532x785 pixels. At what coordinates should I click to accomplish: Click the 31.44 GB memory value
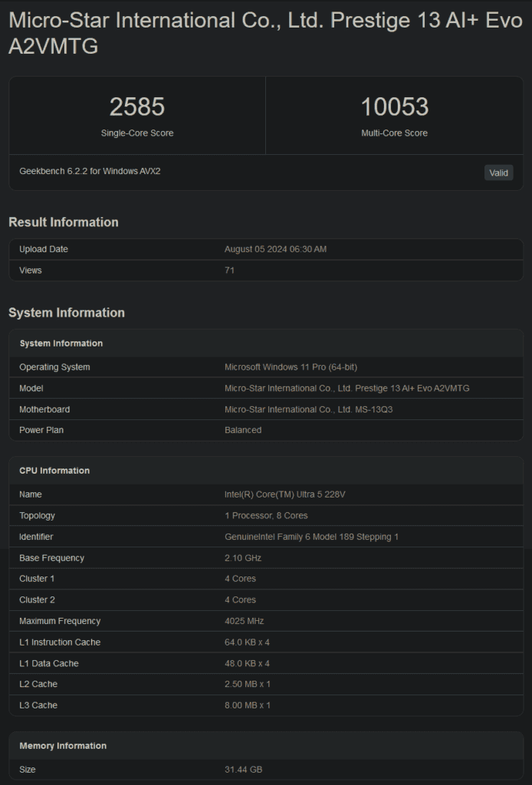tap(243, 770)
